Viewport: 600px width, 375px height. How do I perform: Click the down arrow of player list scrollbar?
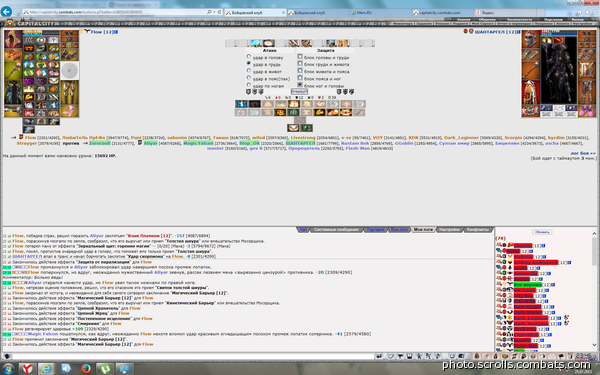[594, 345]
